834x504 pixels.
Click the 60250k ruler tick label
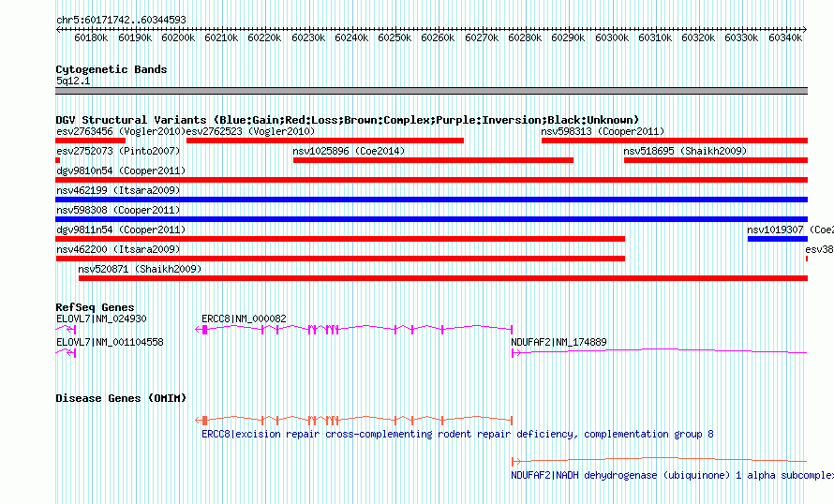click(395, 37)
